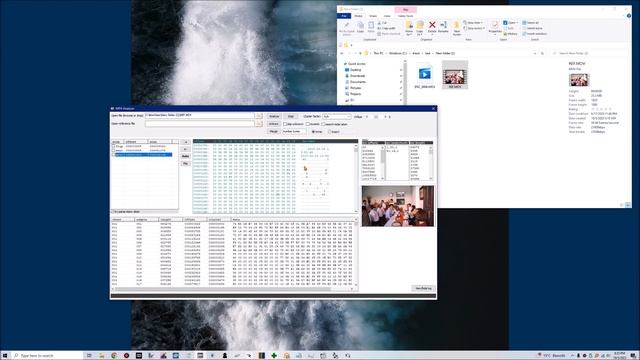Click Invert selection in Explorer ribbon

tap(535, 34)
